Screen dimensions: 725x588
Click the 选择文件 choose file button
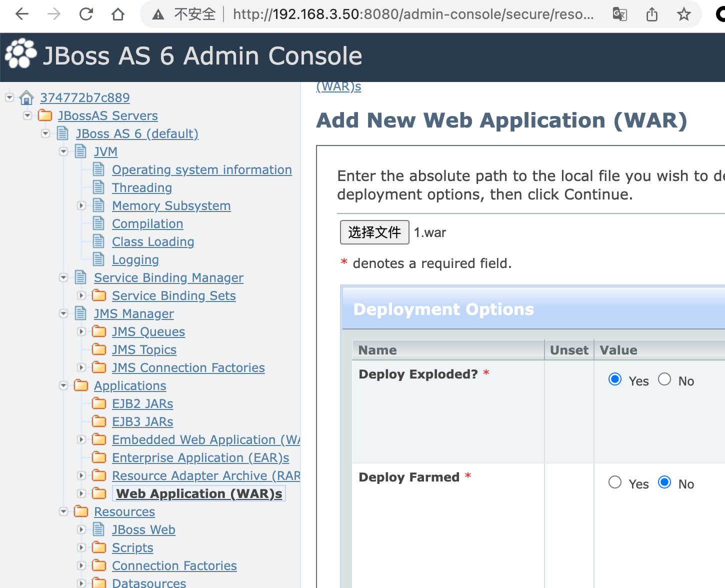374,232
